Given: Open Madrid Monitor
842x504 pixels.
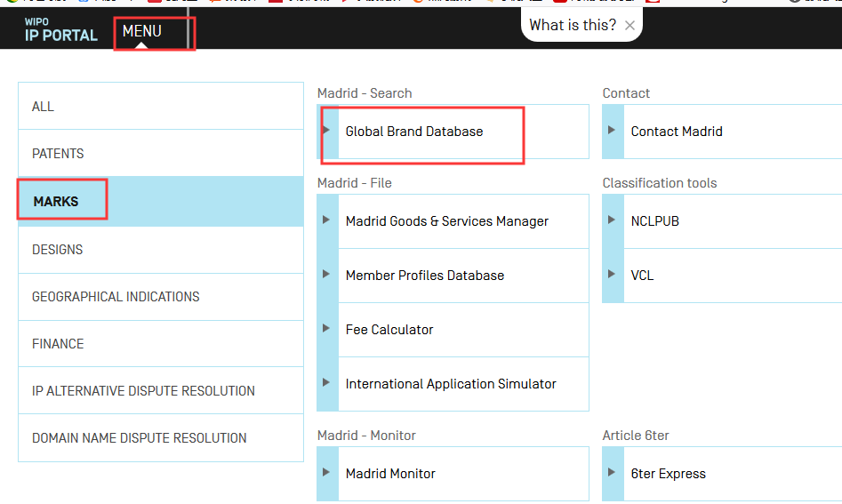Looking at the screenshot, I should click(390, 474).
